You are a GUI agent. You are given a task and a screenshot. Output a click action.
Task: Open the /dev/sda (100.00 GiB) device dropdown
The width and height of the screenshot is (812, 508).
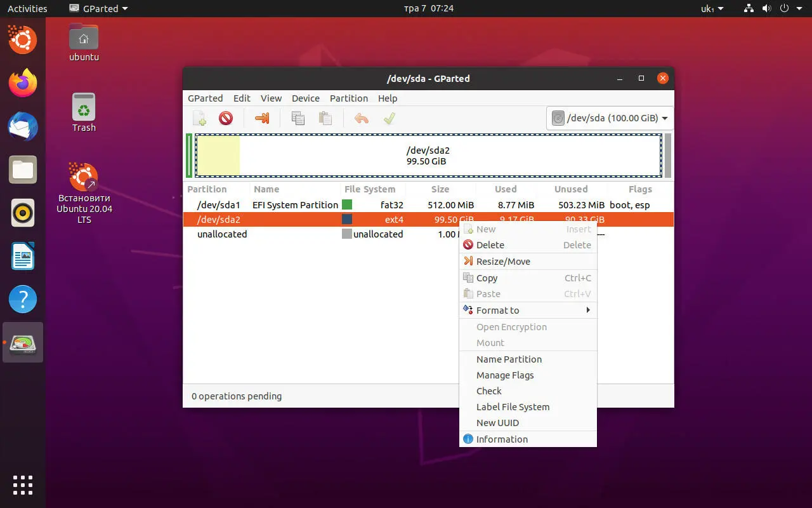tap(610, 118)
